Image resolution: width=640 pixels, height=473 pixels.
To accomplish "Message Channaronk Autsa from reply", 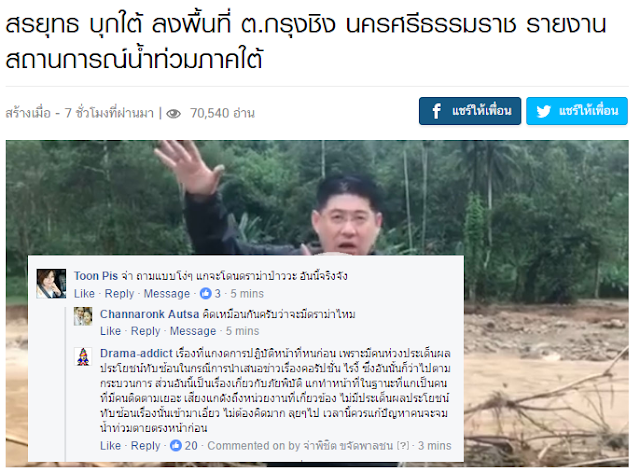I will tap(193, 331).
